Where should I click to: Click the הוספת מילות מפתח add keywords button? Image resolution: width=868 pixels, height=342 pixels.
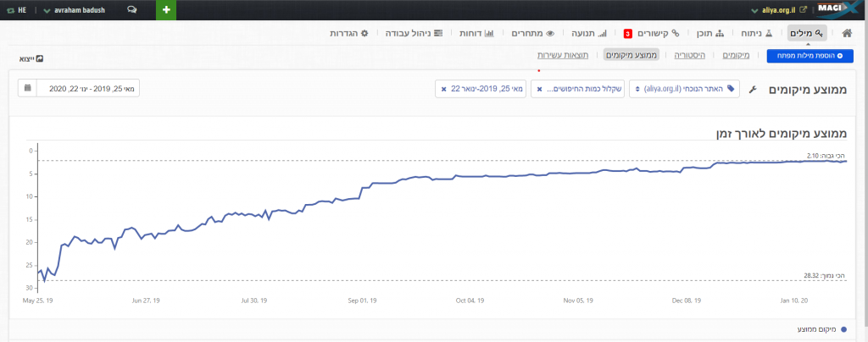[810, 56]
